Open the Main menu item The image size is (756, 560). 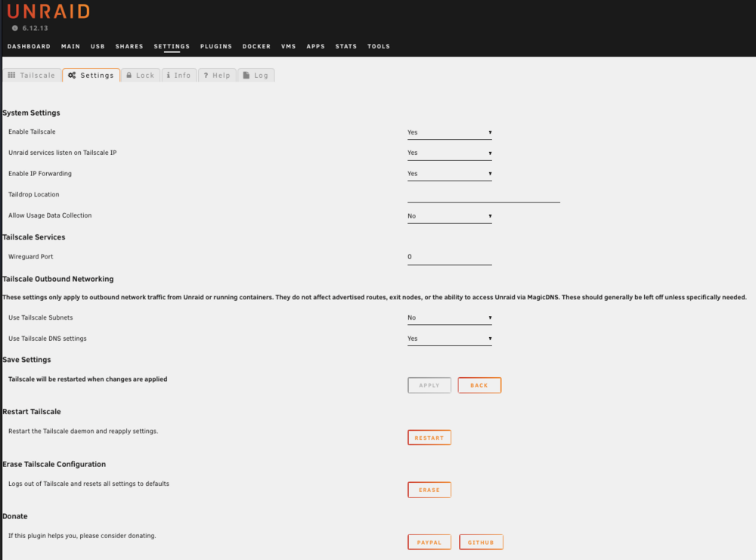click(x=70, y=46)
